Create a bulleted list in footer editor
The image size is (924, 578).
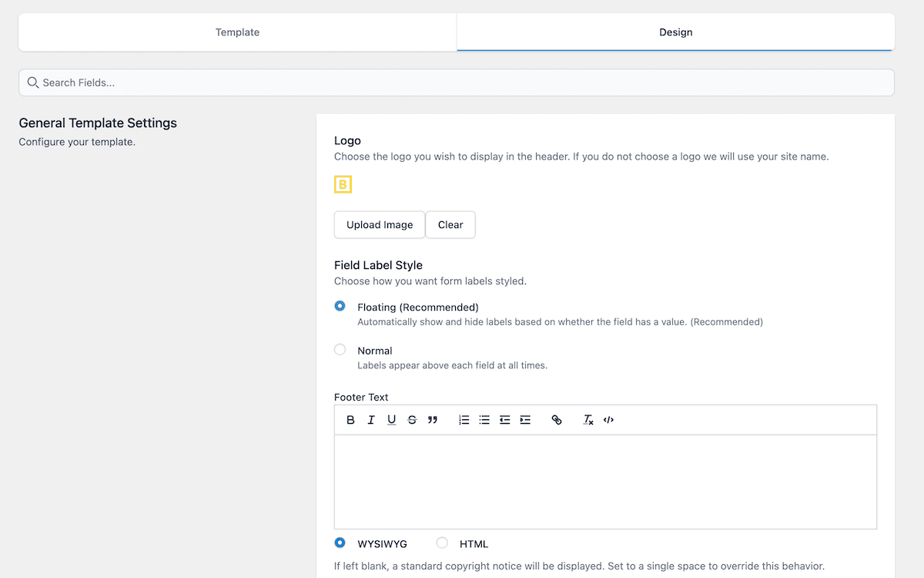tap(484, 420)
